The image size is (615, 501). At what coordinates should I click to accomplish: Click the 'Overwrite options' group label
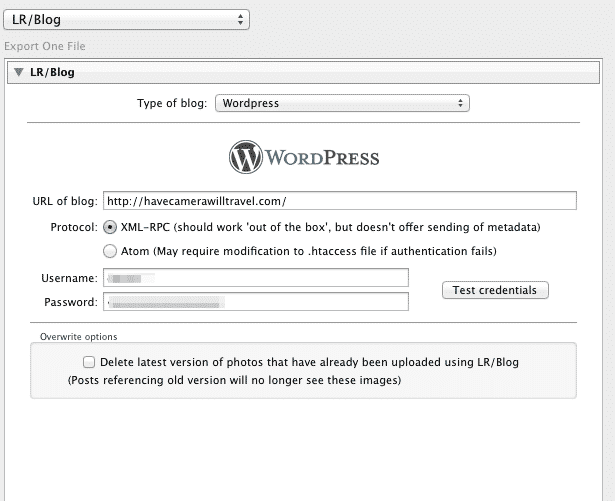point(78,337)
